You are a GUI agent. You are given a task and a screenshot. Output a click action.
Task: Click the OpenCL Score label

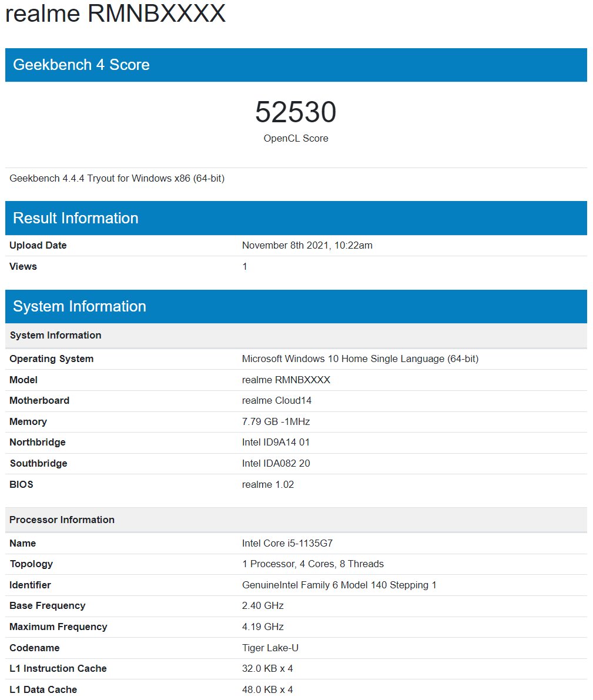click(x=296, y=139)
